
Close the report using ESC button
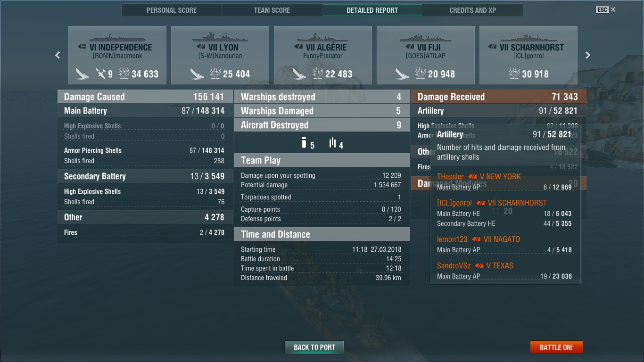pos(606,9)
